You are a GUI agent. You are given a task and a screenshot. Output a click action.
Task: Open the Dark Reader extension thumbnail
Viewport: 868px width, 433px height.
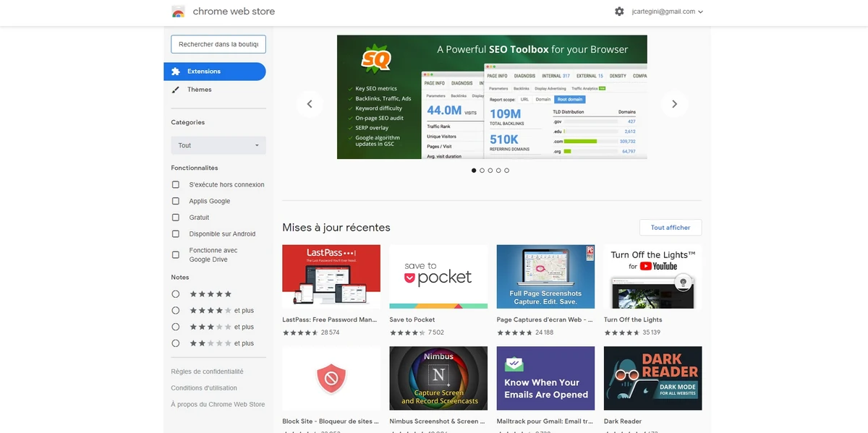click(x=652, y=377)
